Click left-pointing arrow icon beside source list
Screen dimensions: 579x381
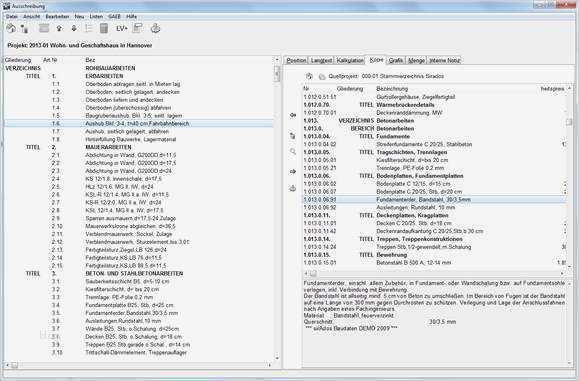point(293,115)
